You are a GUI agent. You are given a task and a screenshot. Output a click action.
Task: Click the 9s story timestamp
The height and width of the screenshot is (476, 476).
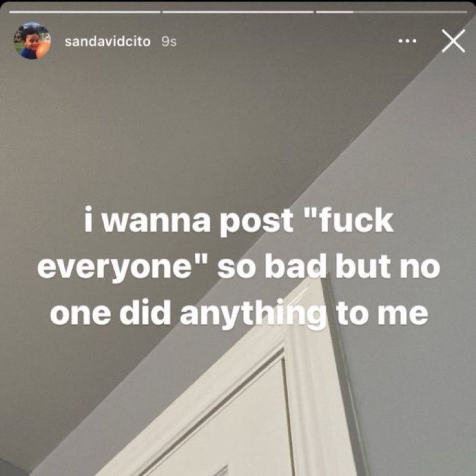[169, 42]
